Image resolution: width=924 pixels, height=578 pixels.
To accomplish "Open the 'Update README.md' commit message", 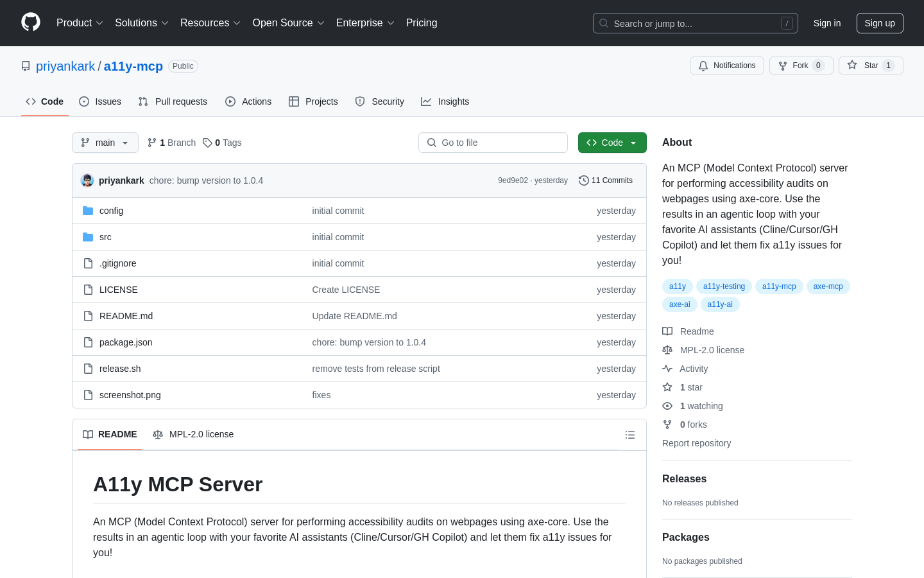I will 354,316.
